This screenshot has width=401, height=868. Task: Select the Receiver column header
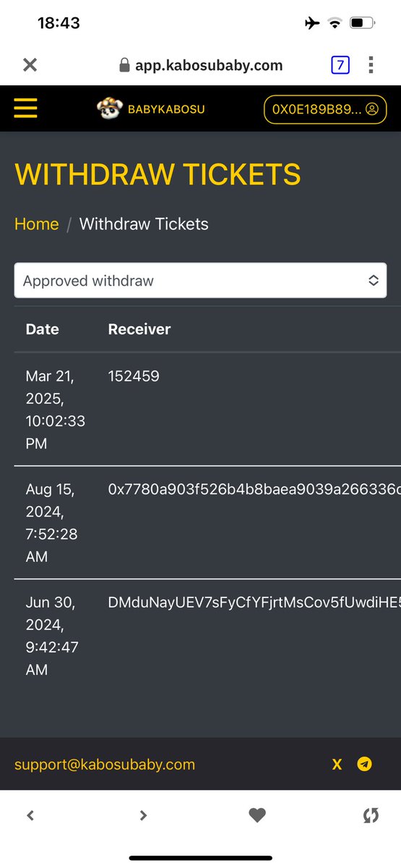(139, 329)
